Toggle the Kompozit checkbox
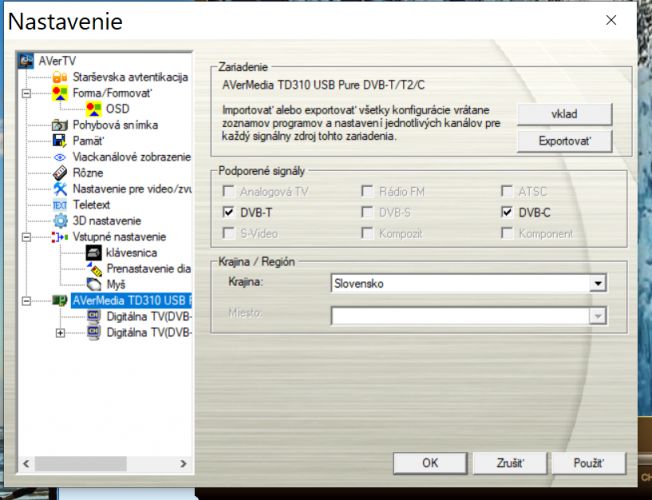 (x=367, y=233)
